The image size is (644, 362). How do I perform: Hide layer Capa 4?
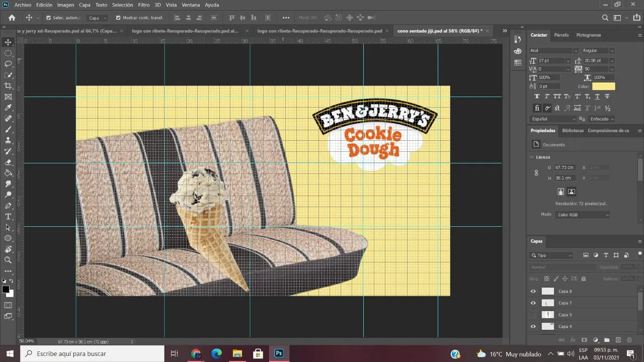click(x=533, y=326)
